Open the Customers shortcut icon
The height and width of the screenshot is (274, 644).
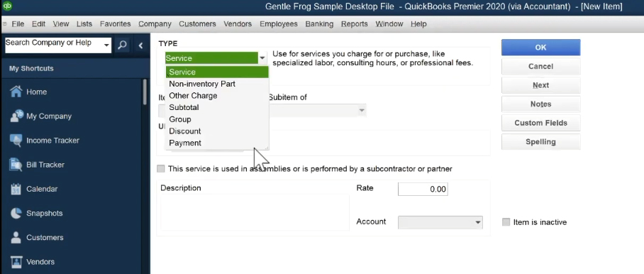click(16, 237)
